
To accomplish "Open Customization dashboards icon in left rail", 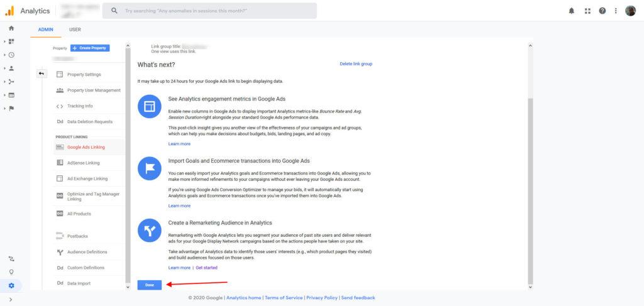I will pyautogui.click(x=11, y=41).
